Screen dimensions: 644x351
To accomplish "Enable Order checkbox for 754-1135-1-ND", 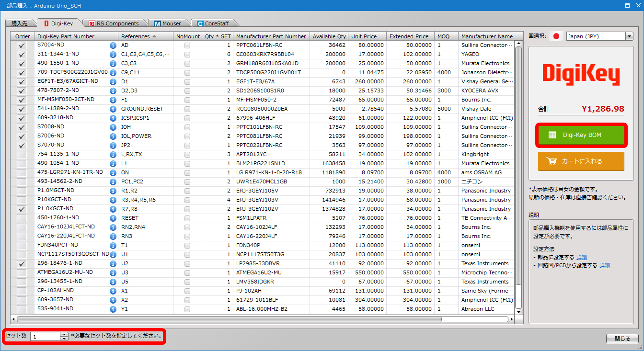I will click(22, 154).
